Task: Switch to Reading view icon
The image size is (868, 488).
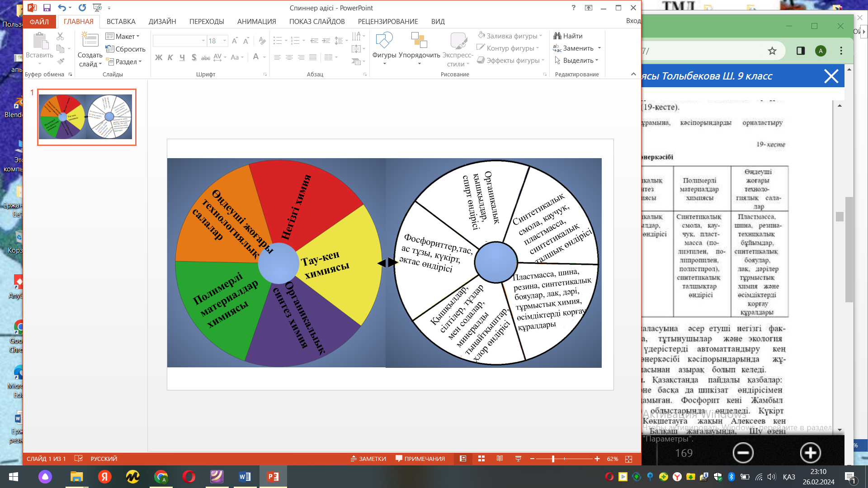Action: [x=500, y=459]
